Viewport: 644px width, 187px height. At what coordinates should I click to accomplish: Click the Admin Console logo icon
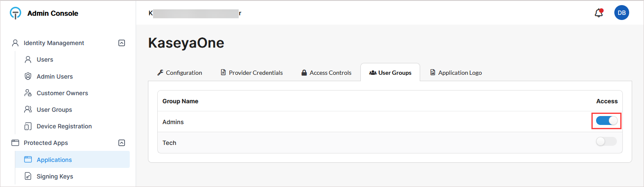click(16, 13)
